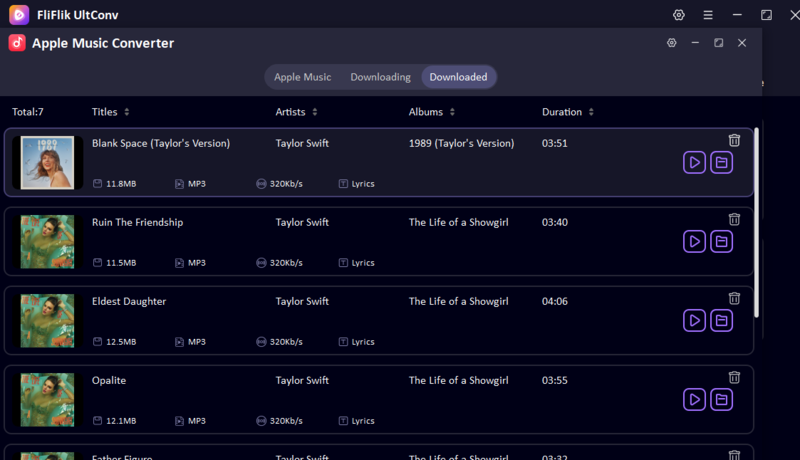View Lyrics for Opalite track

point(357,421)
